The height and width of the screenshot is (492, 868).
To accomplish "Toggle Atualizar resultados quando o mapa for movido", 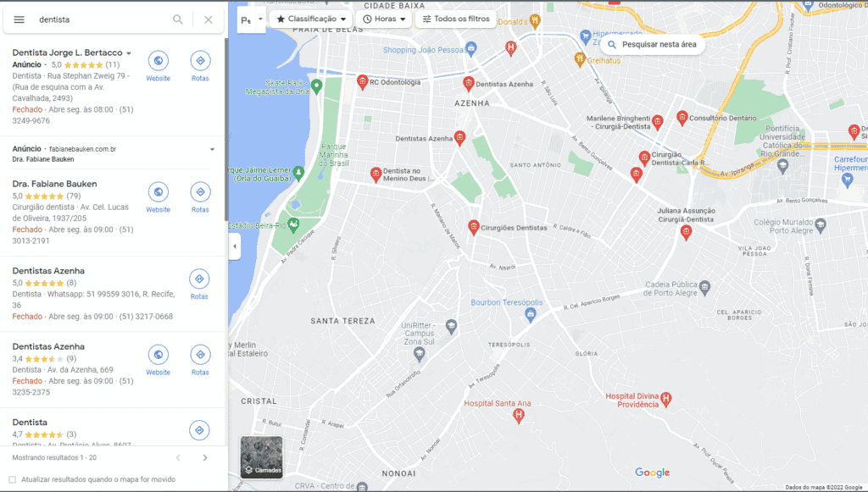I will pyautogui.click(x=12, y=479).
